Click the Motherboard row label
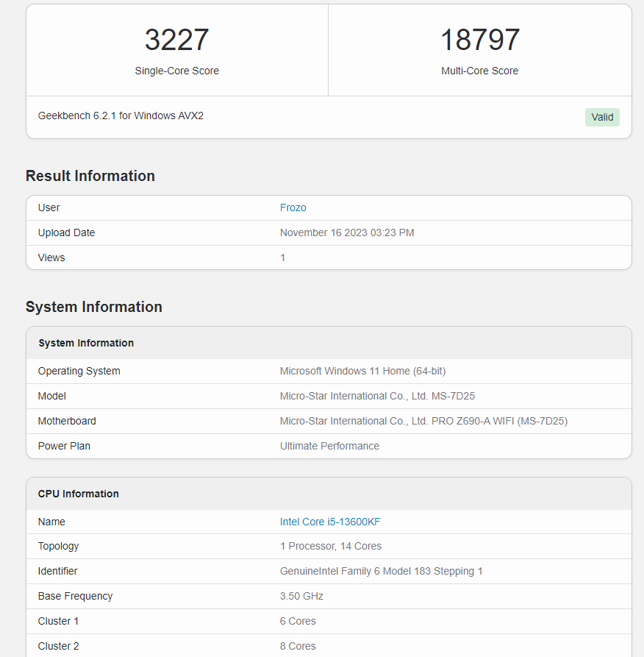This screenshot has height=657, width=644. click(x=67, y=421)
